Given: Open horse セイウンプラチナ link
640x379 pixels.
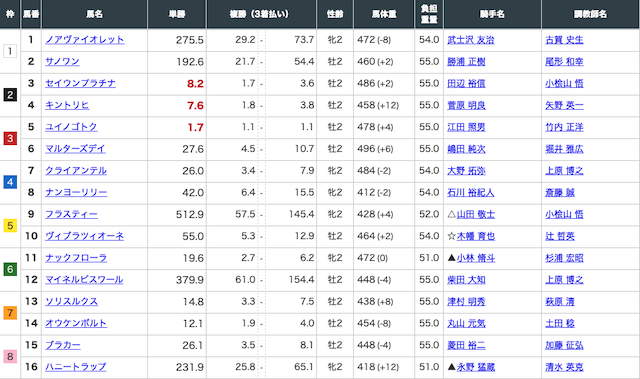Looking at the screenshot, I should [x=80, y=84].
